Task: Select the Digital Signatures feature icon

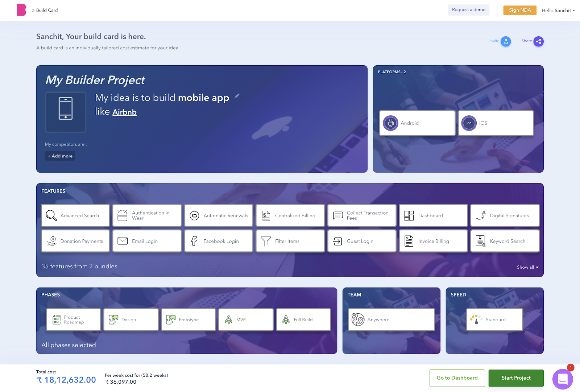Action: click(x=481, y=215)
